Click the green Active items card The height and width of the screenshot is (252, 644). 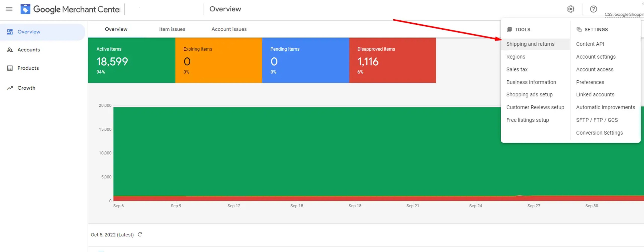tap(131, 60)
